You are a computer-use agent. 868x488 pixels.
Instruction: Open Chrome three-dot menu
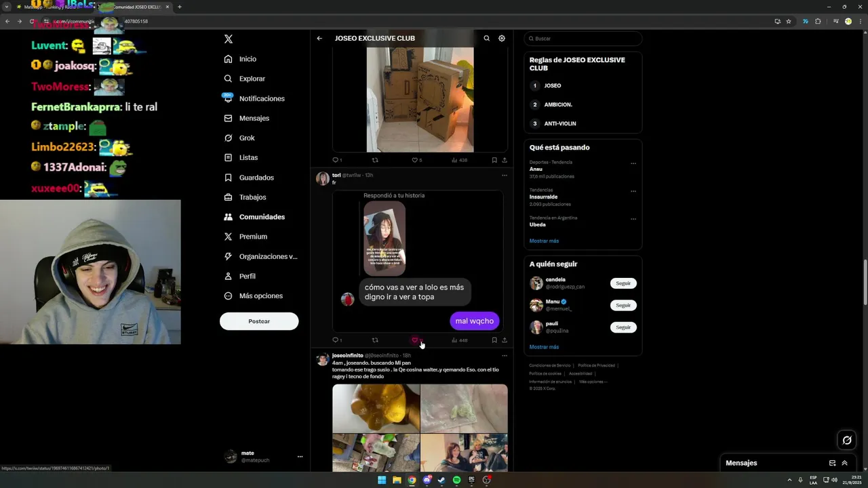[860, 21]
